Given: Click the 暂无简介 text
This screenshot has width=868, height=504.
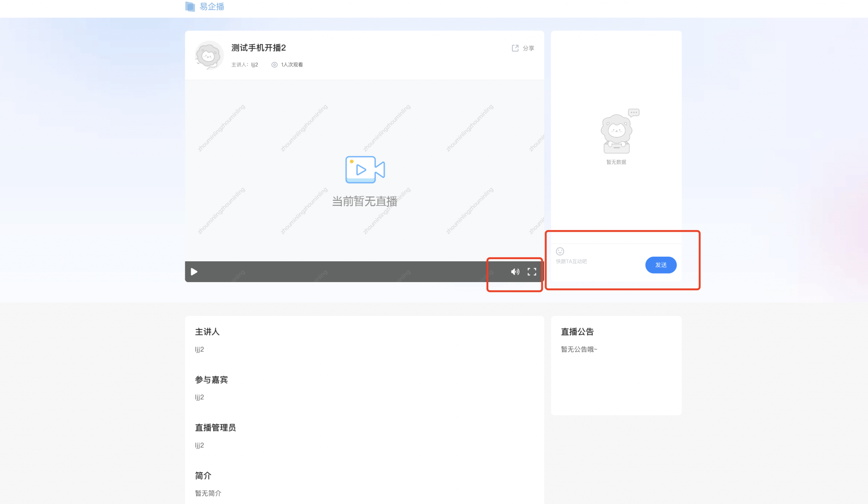Looking at the screenshot, I should click(208, 493).
